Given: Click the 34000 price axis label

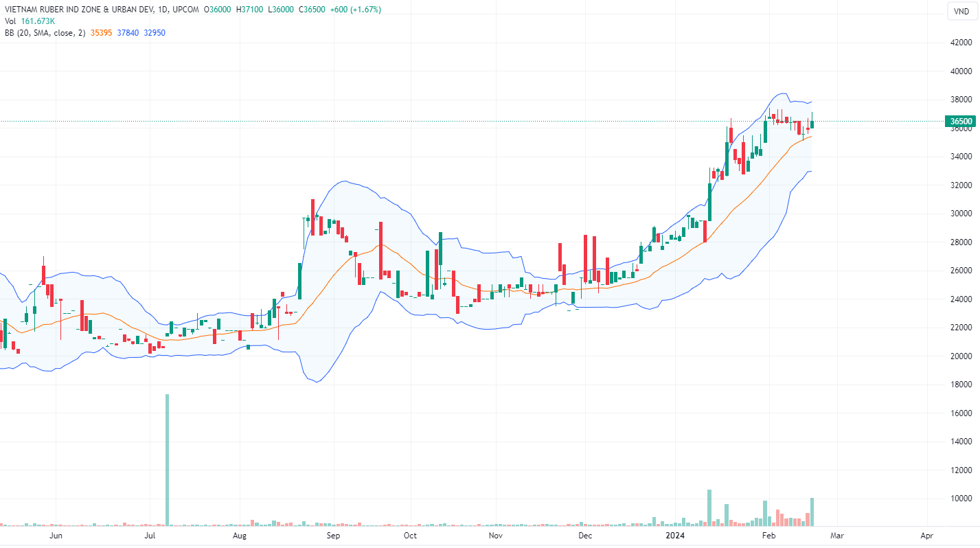Looking at the screenshot, I should [x=959, y=157].
